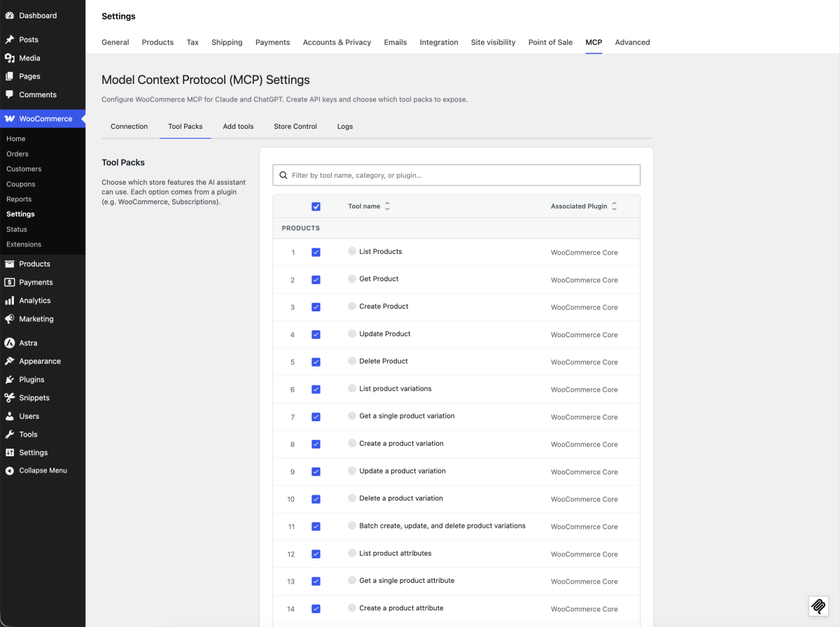The image size is (840, 627).
Task: Uncheck the Create a product attribute checkbox
Action: 316,609
